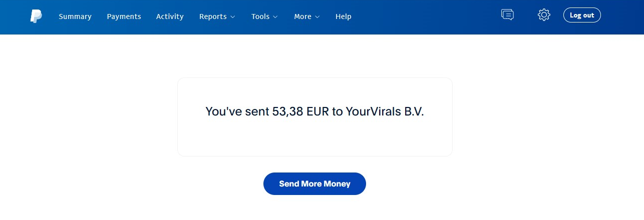
Task: Expand the Reports dropdown chevron
Action: [232, 16]
